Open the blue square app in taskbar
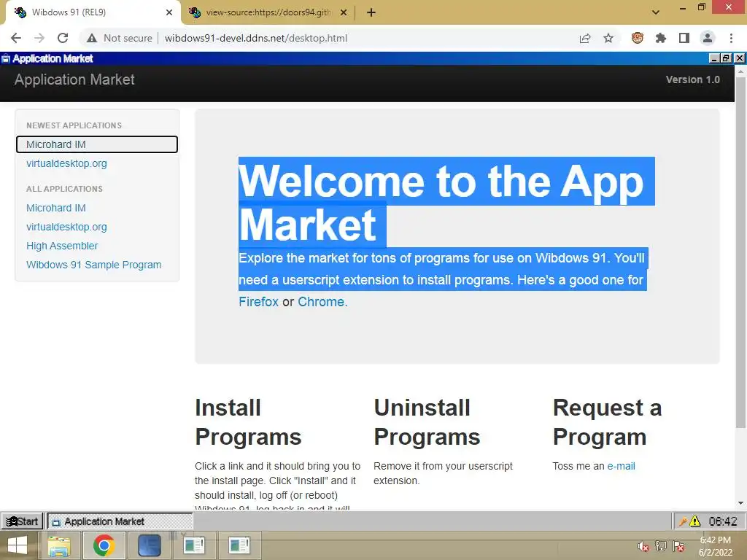This screenshot has height=560, width=747. click(x=150, y=545)
